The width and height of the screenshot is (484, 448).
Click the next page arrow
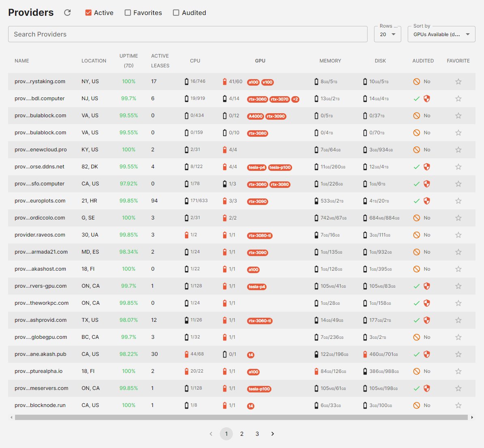click(273, 434)
